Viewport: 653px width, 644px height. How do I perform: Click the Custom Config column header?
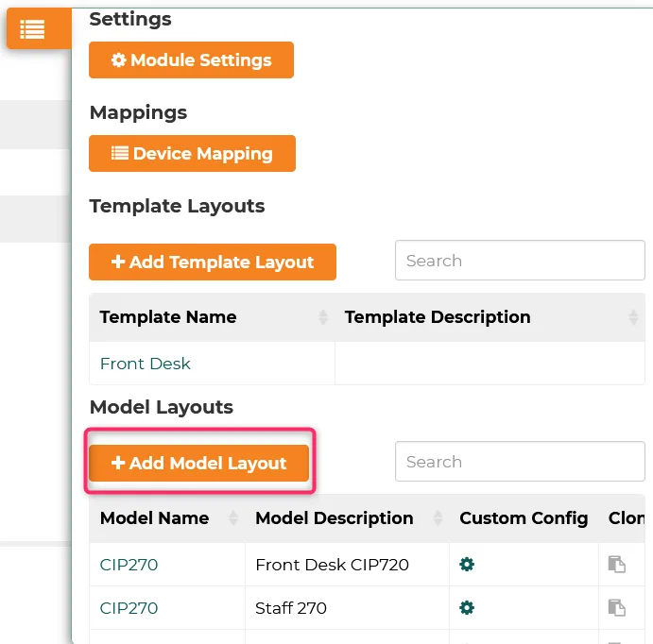(x=524, y=518)
